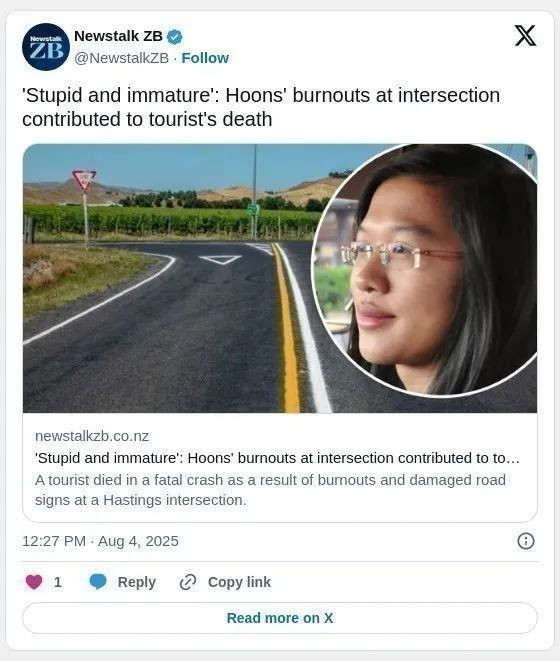560x661 pixels.
Task: Like the tweet with heart icon
Action: point(34,582)
